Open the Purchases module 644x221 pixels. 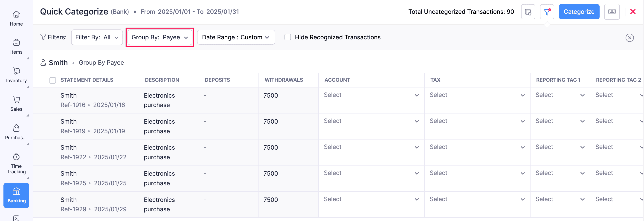16,132
